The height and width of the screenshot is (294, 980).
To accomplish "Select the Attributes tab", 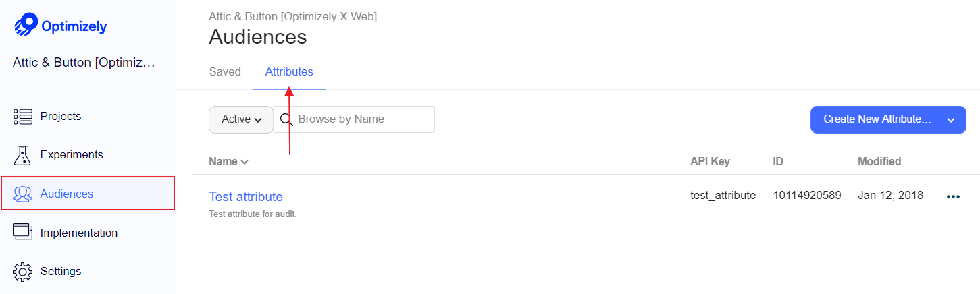I will (x=289, y=71).
